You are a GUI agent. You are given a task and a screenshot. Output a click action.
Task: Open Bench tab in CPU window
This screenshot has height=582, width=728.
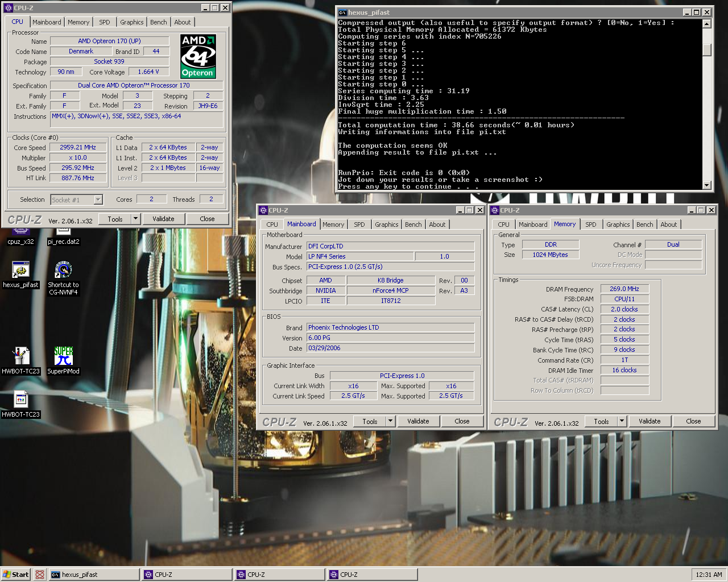point(159,22)
